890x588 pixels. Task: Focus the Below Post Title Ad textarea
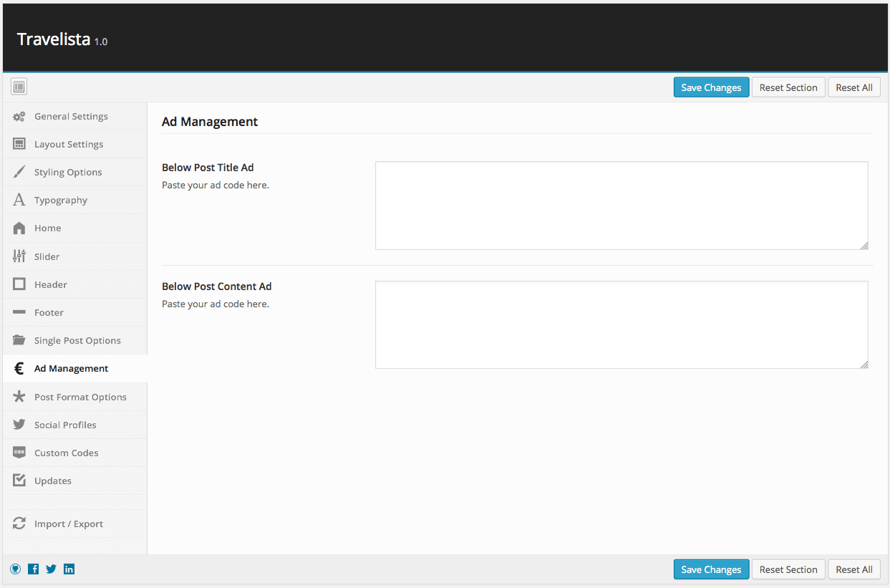pyautogui.click(x=621, y=206)
